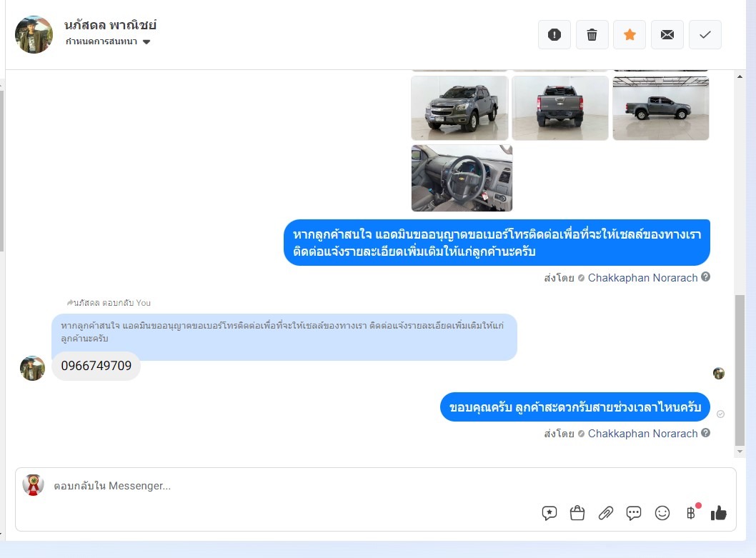The image size is (756, 558).
Task: Click the chat vertical scrollbar thumb
Action: tap(740, 370)
